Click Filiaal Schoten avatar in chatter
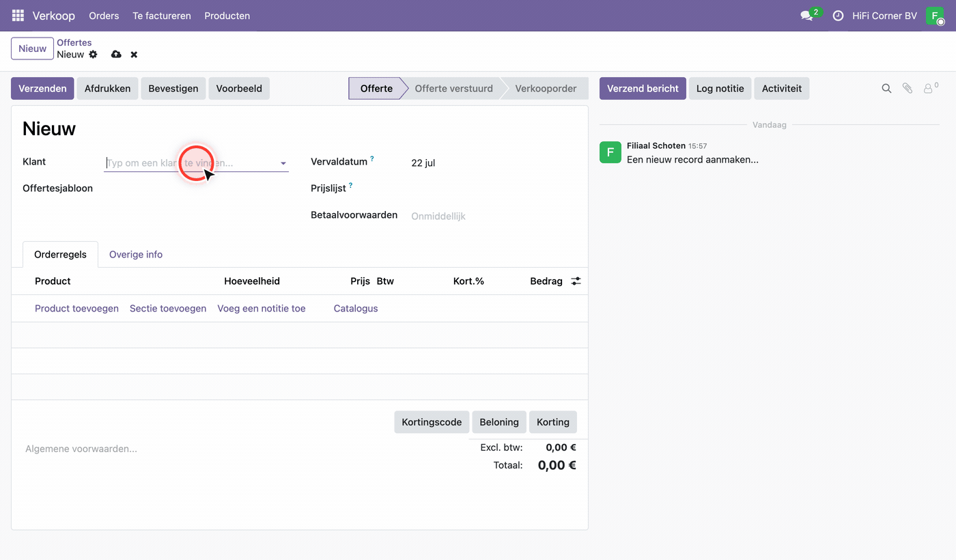Image resolution: width=956 pixels, height=560 pixels. coord(610,152)
